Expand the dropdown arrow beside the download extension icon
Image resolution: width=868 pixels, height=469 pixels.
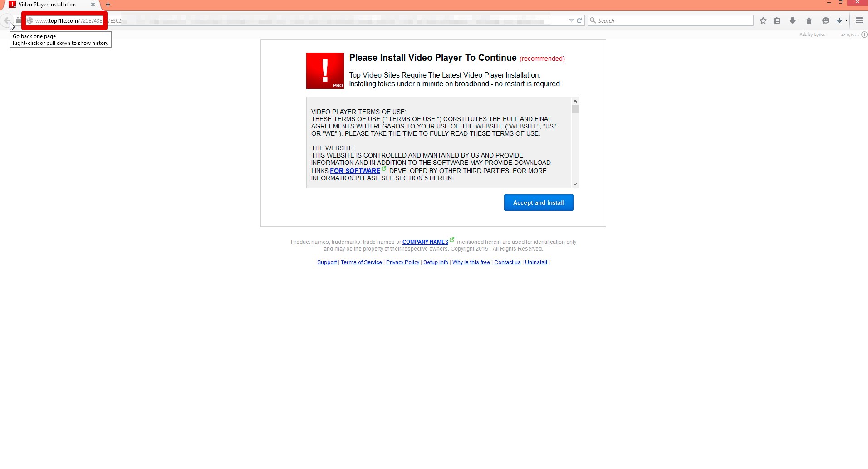pos(846,20)
